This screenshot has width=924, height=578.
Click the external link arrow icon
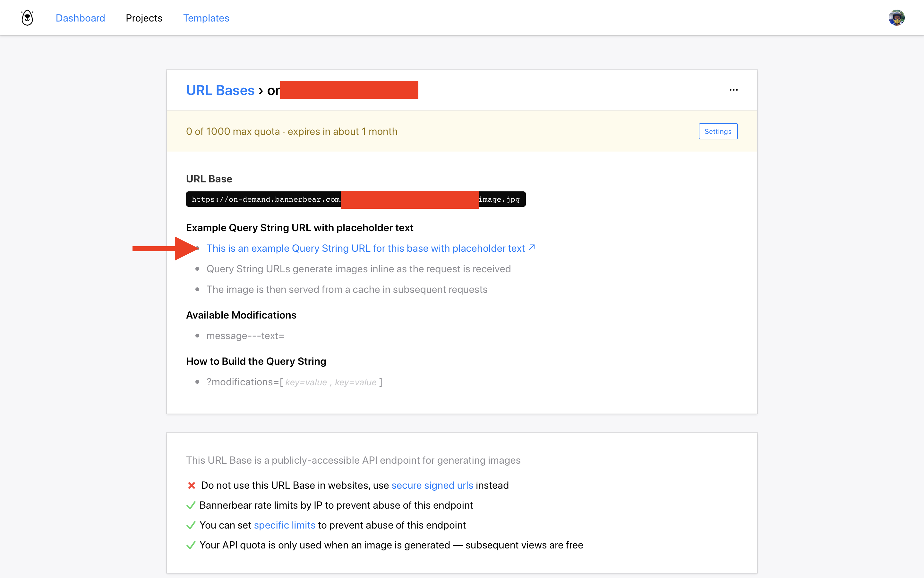[x=532, y=247]
